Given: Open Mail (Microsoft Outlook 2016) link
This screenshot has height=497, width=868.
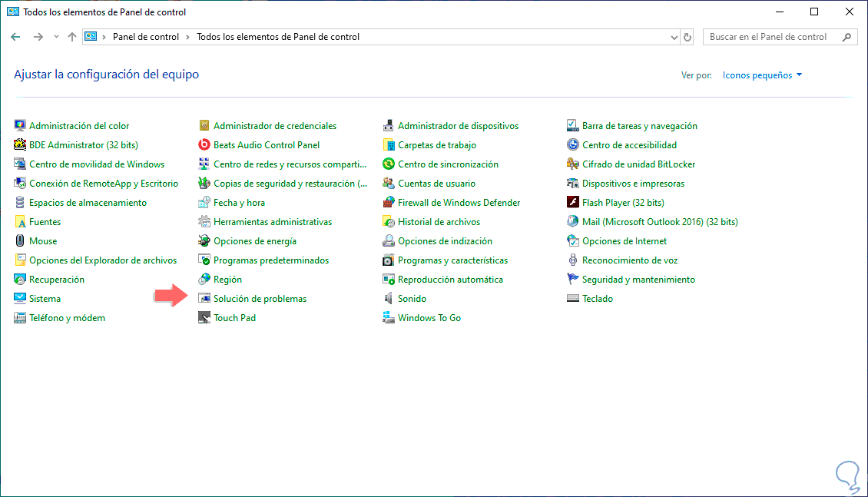Looking at the screenshot, I should (x=660, y=222).
